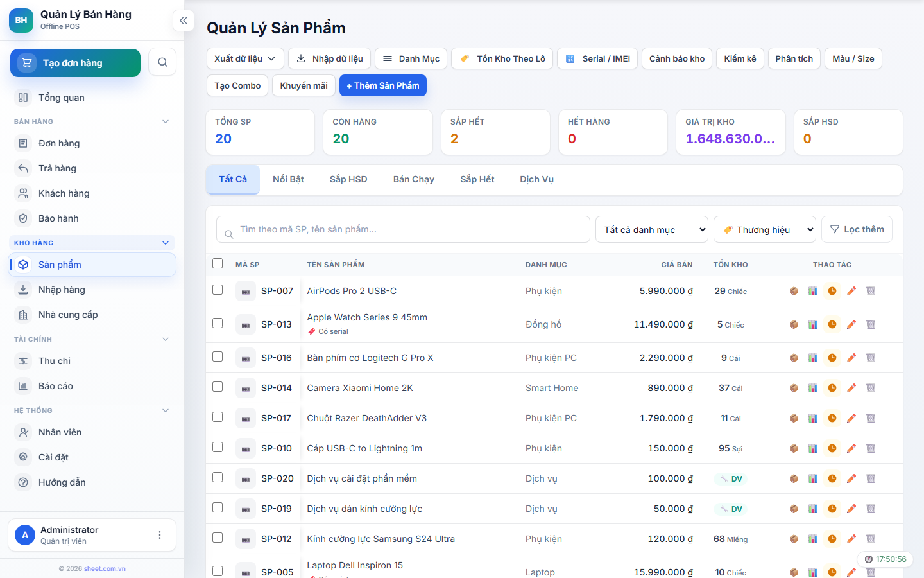The width and height of the screenshot is (924, 578).
Task: Open Nhập hàng in the sidebar
Action: (x=92, y=290)
